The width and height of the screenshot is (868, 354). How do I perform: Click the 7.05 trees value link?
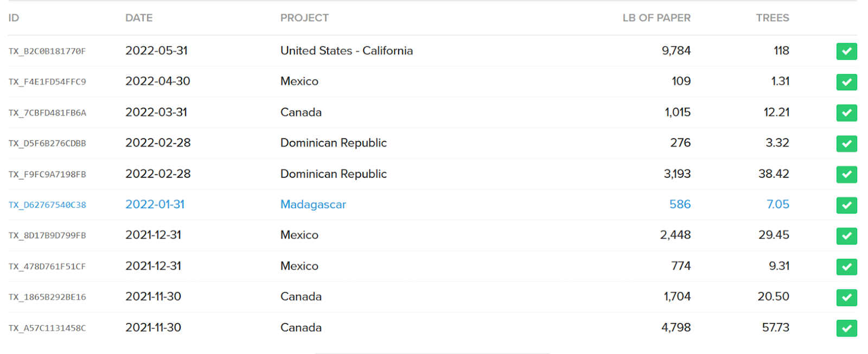click(777, 205)
